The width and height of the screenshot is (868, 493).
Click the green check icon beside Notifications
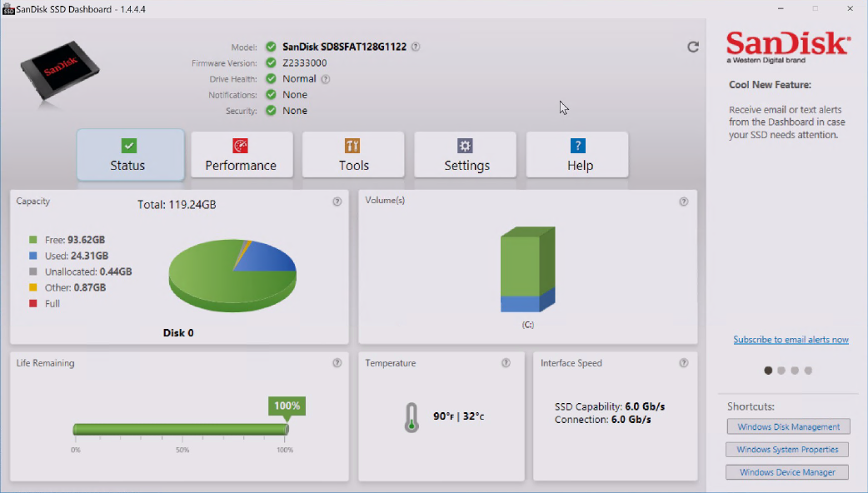coord(271,95)
